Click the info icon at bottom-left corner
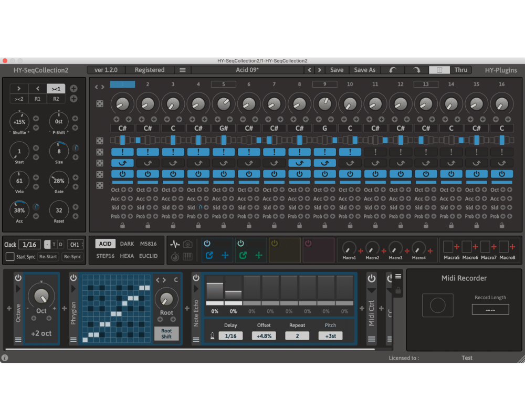This screenshot has height=420, width=525. point(5,358)
